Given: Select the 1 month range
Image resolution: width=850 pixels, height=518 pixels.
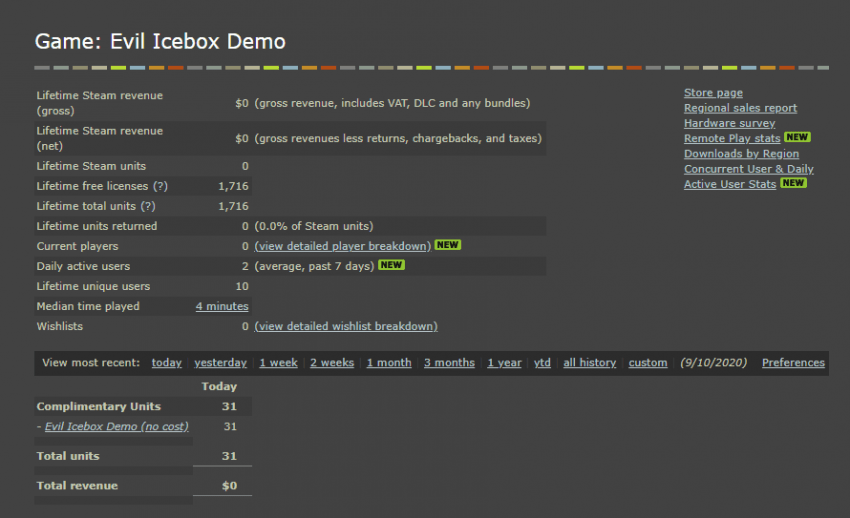Looking at the screenshot, I should (x=389, y=362).
